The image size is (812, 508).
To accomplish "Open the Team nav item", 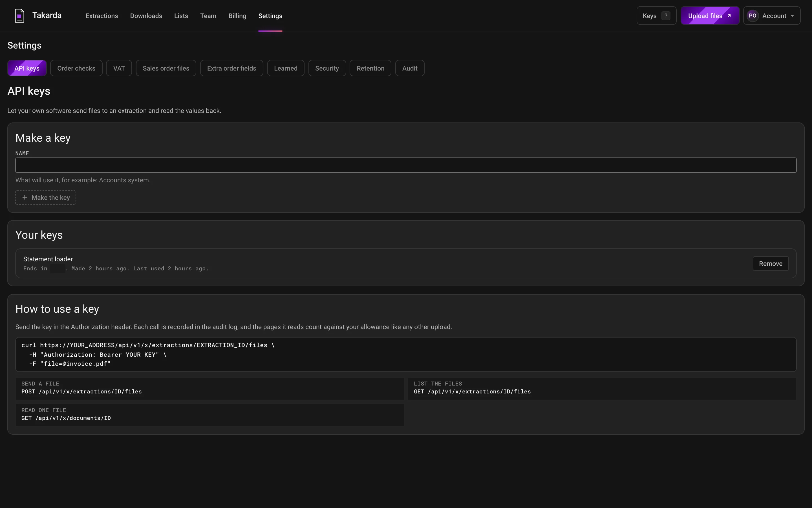I will coord(208,16).
